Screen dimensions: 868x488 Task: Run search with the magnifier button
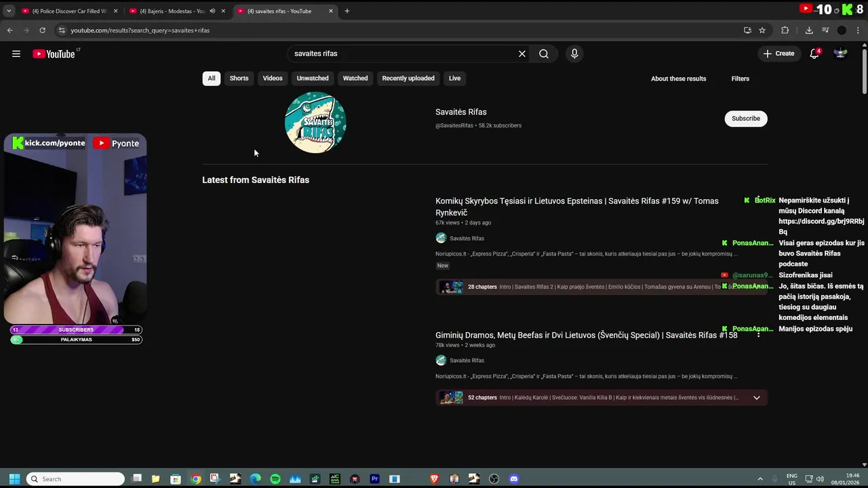point(544,54)
